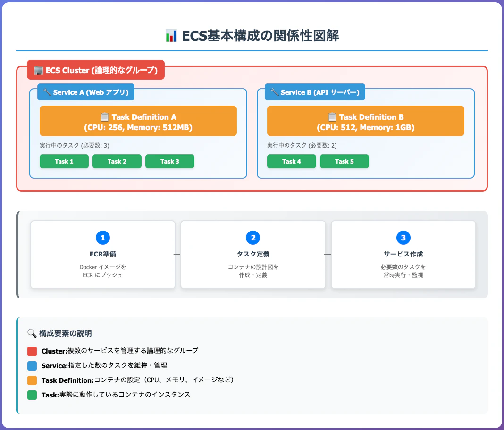Click the Task 1 button

64,161
